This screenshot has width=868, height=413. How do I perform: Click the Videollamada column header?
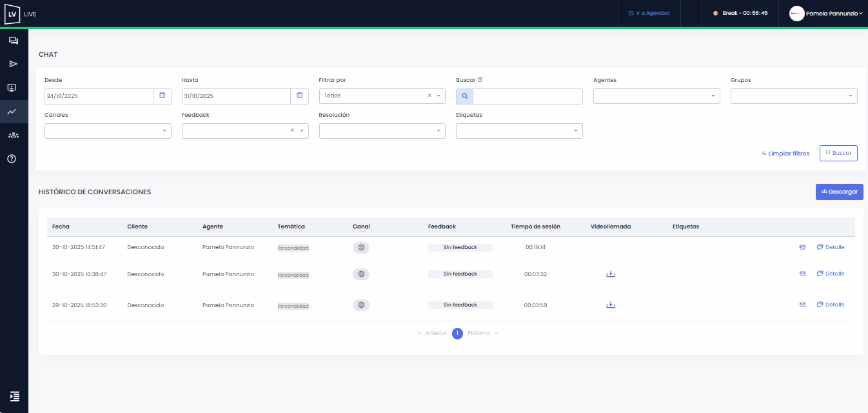[611, 227]
